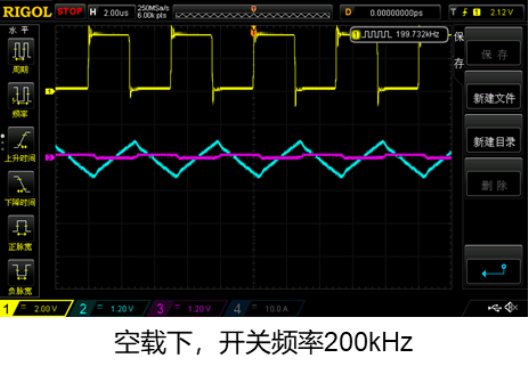
Task: Click the trigger level 2.12V readout
Action: [x=501, y=12]
